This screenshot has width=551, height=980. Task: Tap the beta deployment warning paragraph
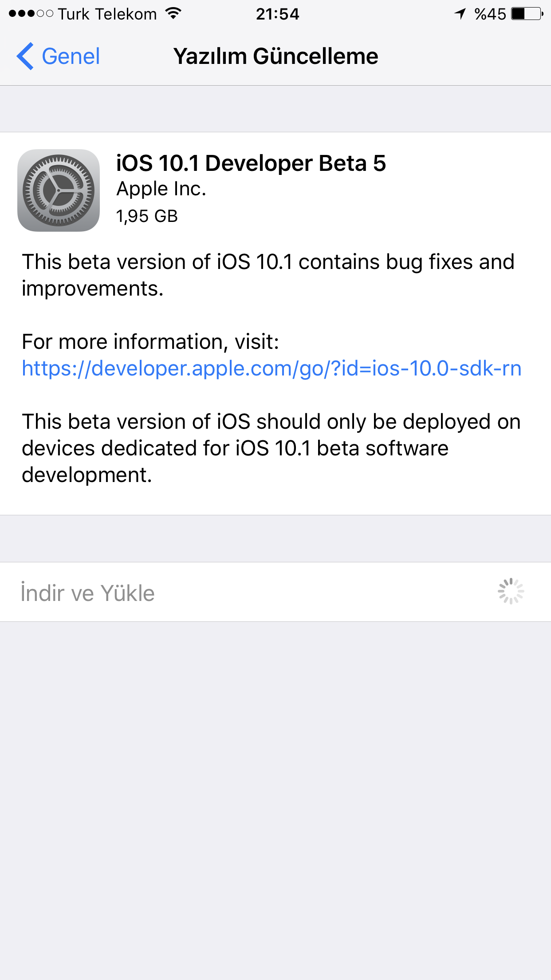[x=271, y=448]
